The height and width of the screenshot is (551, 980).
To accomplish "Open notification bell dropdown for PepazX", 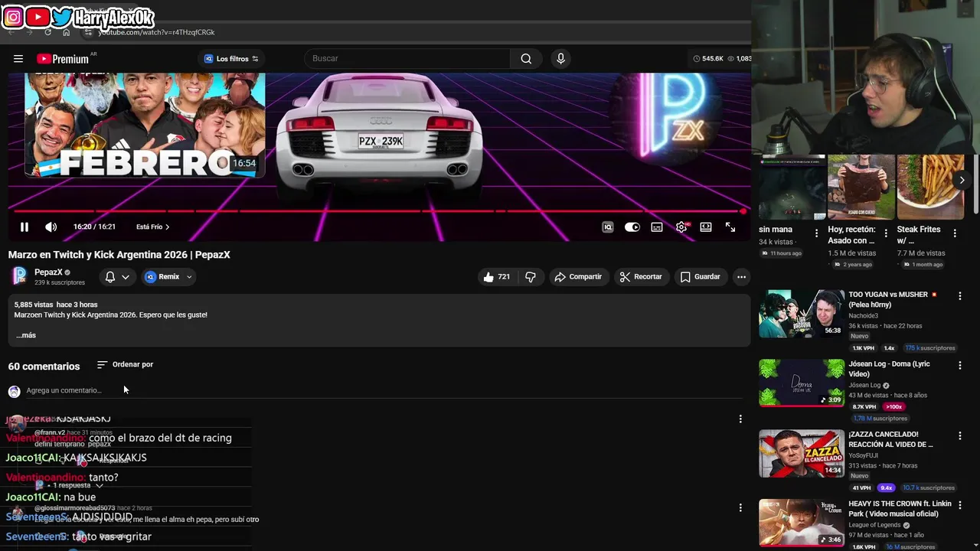I will [118, 277].
